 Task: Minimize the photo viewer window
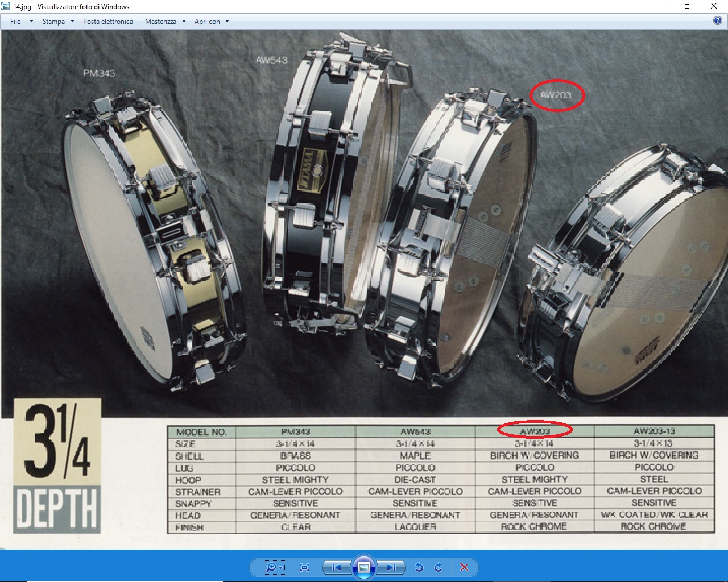[x=662, y=6]
